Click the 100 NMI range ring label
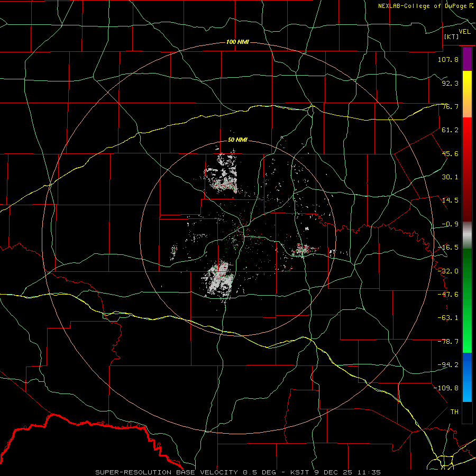 click(237, 42)
